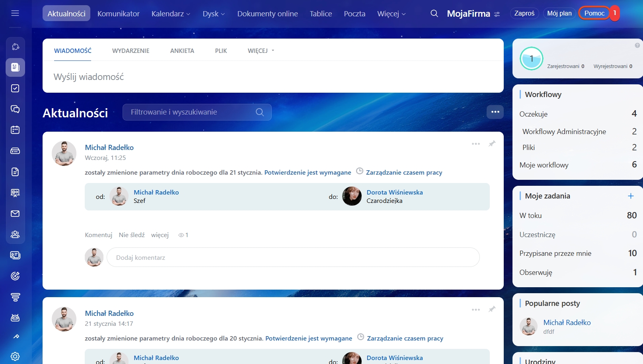This screenshot has width=643, height=364.
Task: Toggle the MojaFirma settings switcher icon
Action: (x=497, y=14)
